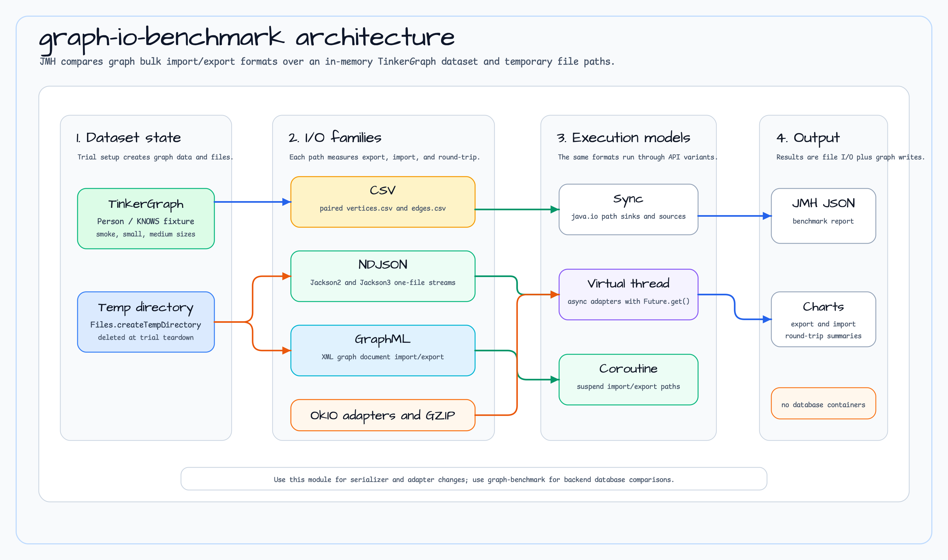This screenshot has height=560, width=948.
Task: Click 'smoke, small, medium sizes' text
Action: pos(146,234)
